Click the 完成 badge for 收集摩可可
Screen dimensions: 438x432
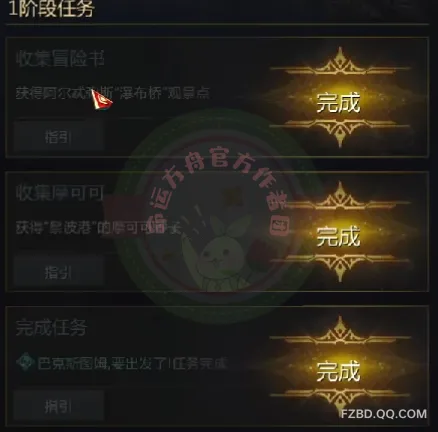pos(338,237)
